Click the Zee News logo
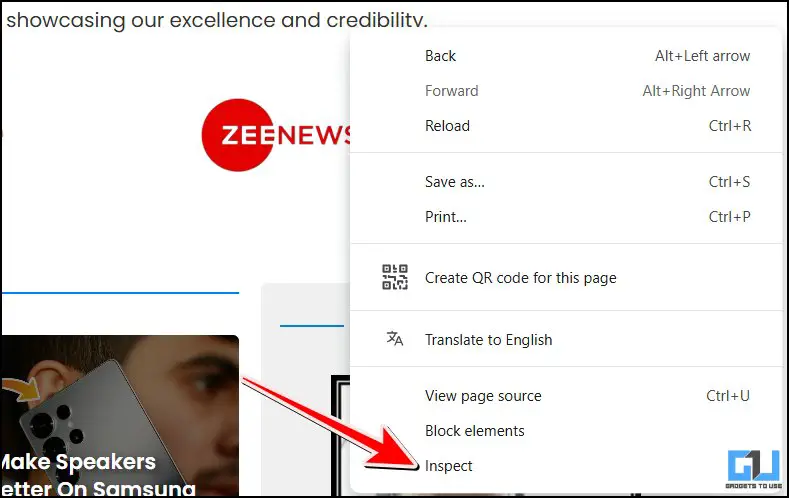This screenshot has height=498, width=789. click(276, 135)
